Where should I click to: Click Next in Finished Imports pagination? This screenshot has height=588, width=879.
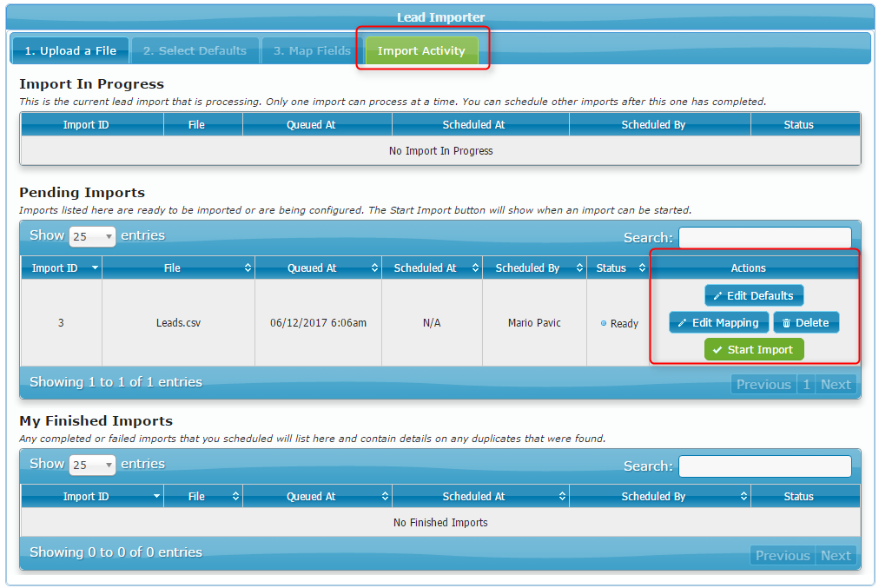tap(836, 556)
